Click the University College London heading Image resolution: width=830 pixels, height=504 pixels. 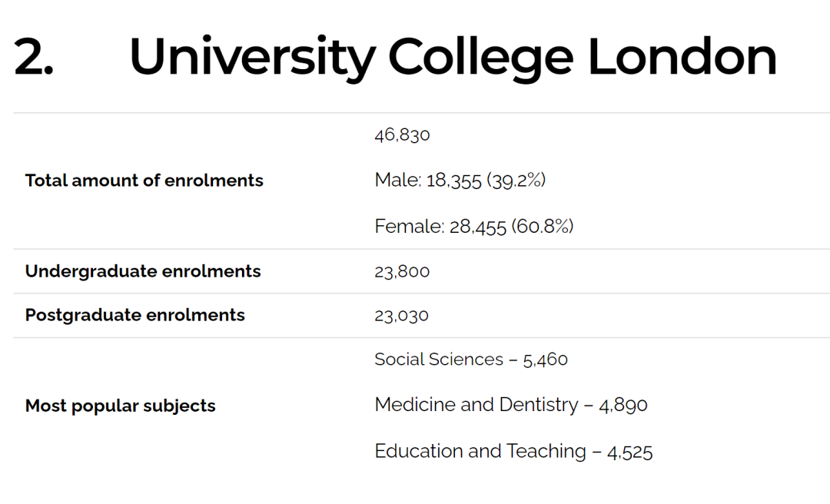click(x=453, y=57)
